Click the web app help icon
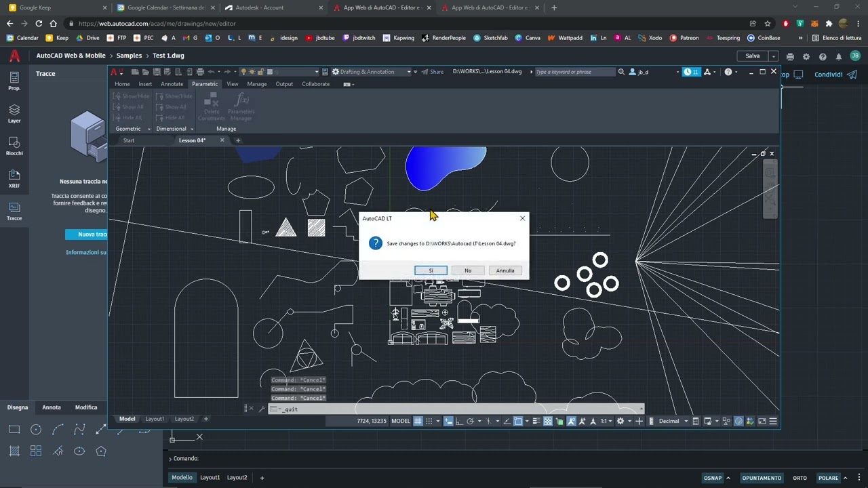Viewport: 868px width, 488px height. 823,56
